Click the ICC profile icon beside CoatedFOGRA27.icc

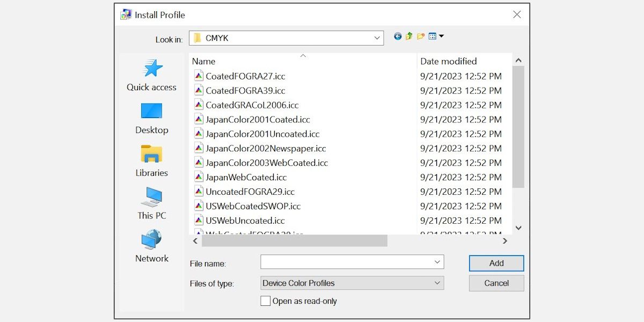[x=199, y=76]
